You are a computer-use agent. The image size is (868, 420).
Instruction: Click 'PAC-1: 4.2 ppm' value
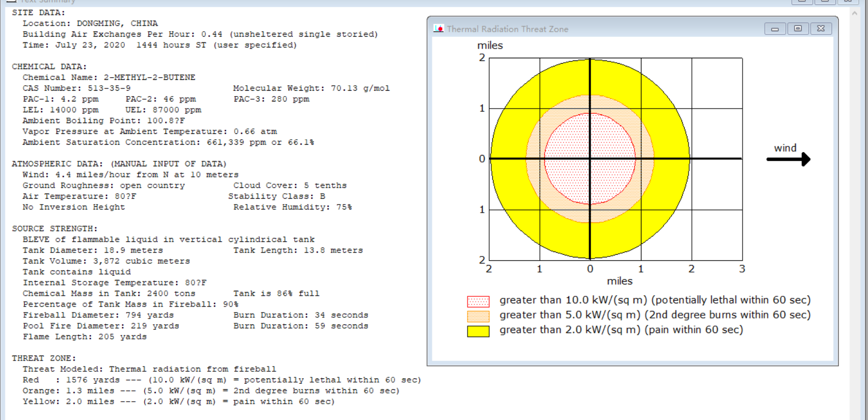[x=61, y=99]
